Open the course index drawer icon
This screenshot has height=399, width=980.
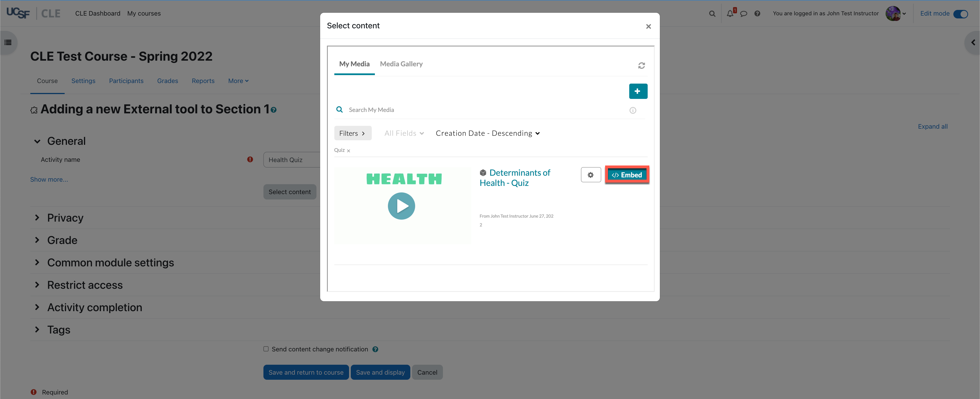coord(8,43)
